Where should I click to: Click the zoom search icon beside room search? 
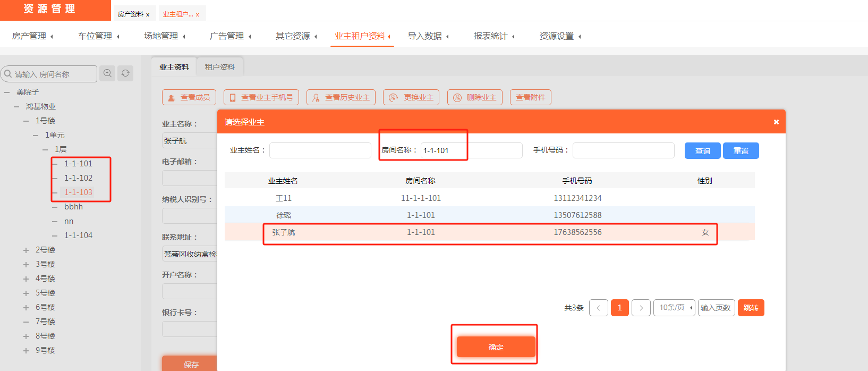tap(108, 73)
